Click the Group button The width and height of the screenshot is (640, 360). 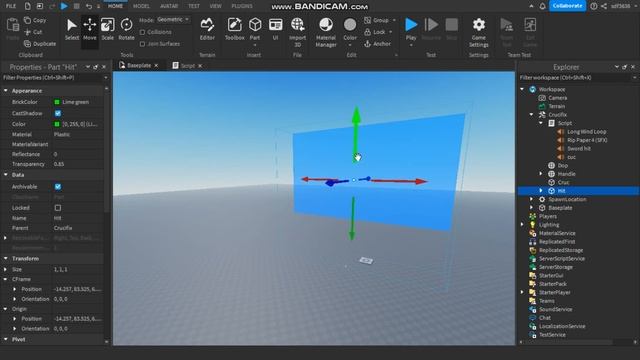pyautogui.click(x=376, y=20)
